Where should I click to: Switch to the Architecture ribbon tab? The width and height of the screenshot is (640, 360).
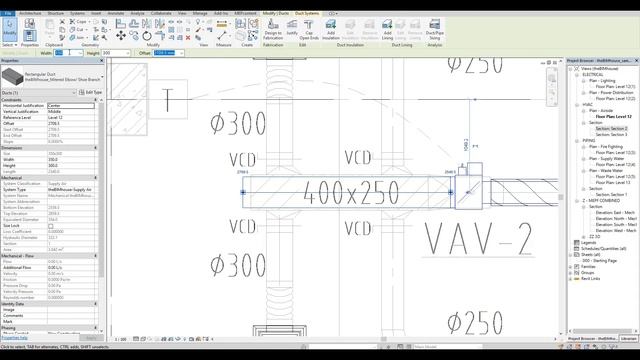click(30, 13)
